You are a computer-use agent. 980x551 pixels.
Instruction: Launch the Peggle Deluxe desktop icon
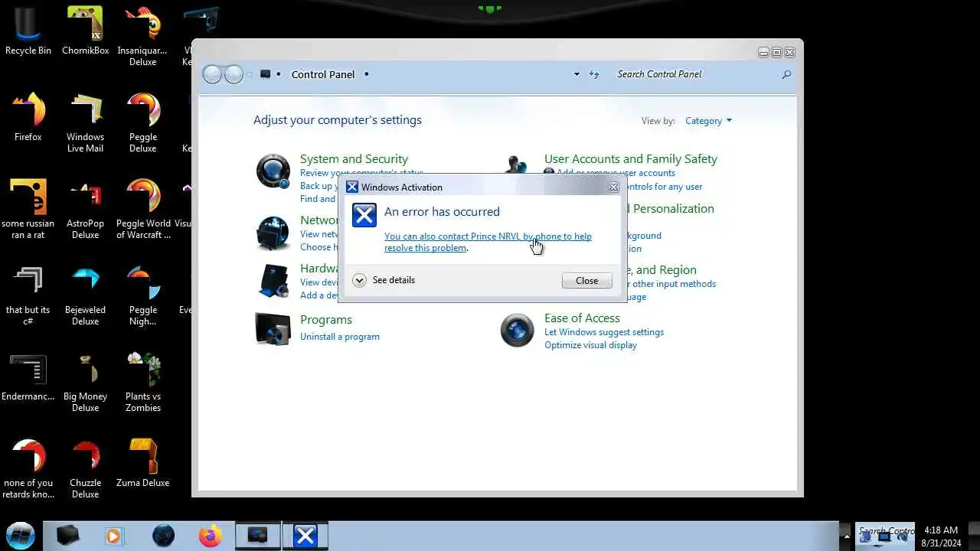[142, 122]
